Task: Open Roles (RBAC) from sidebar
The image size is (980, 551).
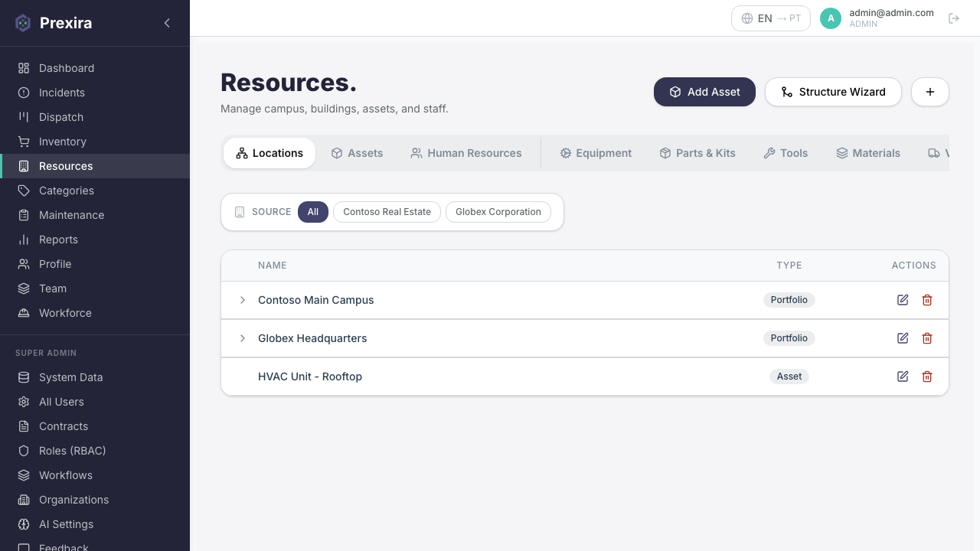Action: tap(95, 451)
